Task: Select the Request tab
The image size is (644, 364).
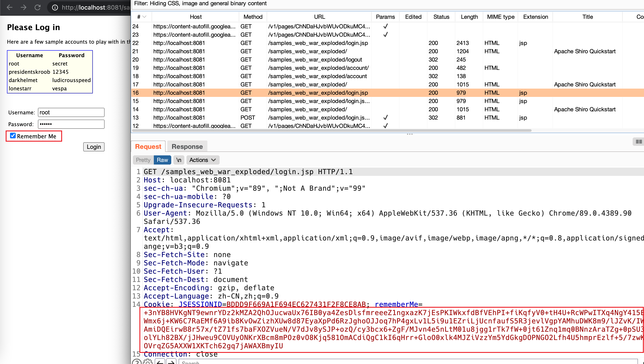Action: 148,146
